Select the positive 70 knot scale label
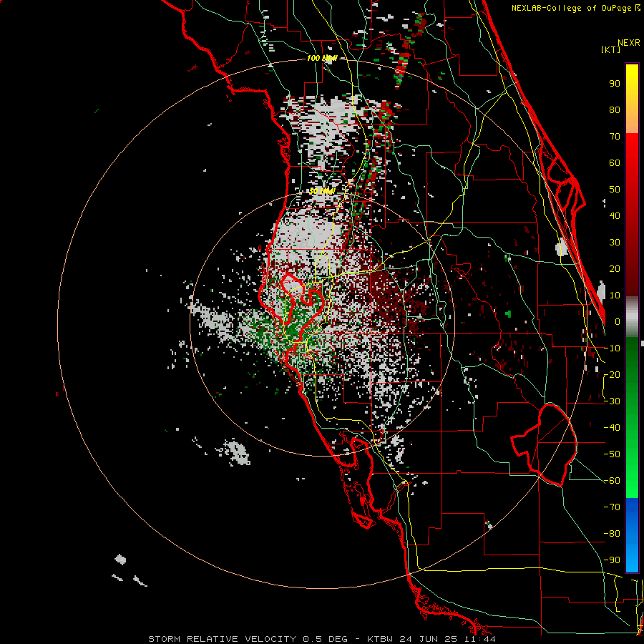Viewport: 644px width, 644px height. click(x=615, y=137)
